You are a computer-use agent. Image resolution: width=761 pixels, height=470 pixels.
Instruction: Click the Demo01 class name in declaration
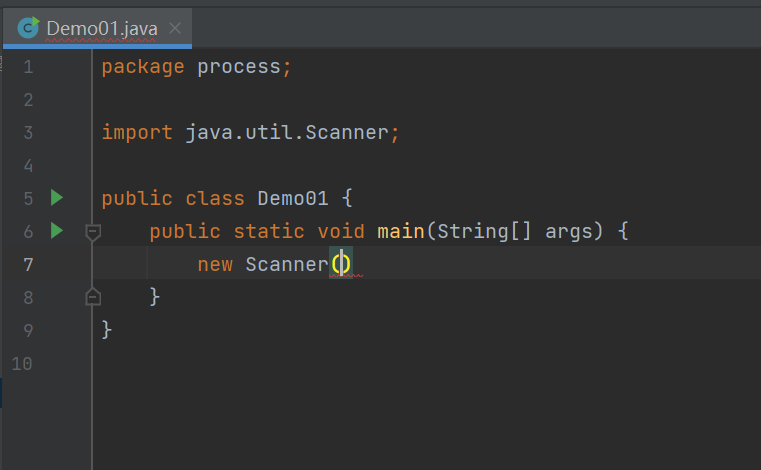(293, 198)
